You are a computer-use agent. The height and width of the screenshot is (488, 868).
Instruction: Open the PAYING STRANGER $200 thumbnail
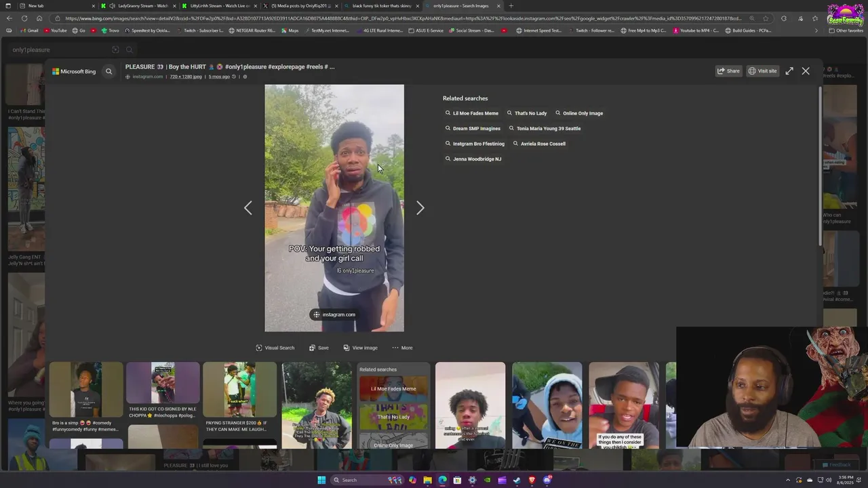pyautogui.click(x=239, y=390)
